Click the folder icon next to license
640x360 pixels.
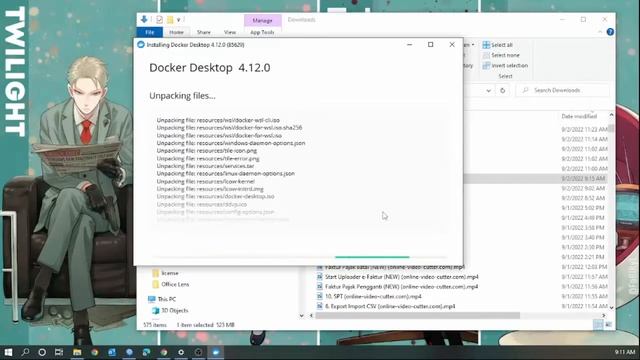click(x=155, y=273)
